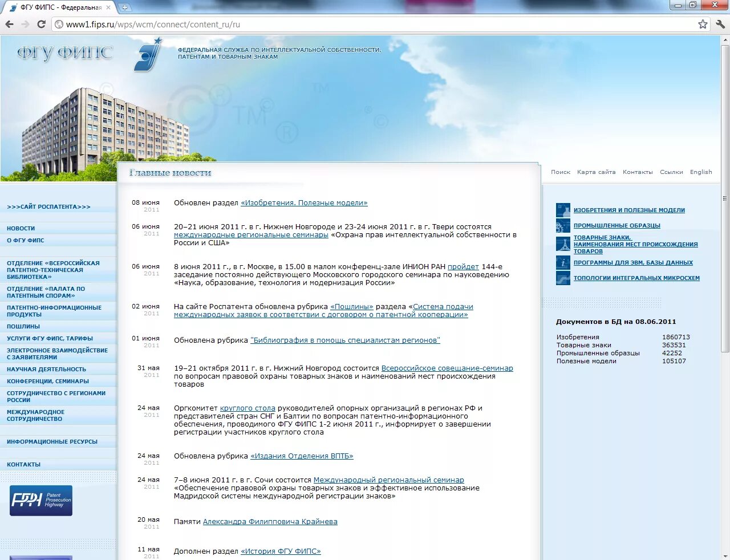The height and width of the screenshot is (560, 730).
Task: Click the ФГУ ФИПС header logo text
Action: [x=65, y=52]
